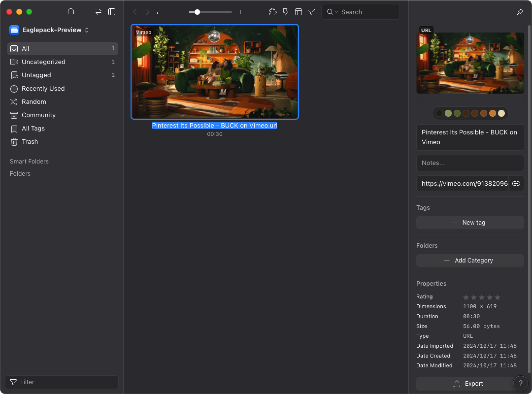Adjust the thumbnail size slider
Image resolution: width=532 pixels, height=394 pixels.
pyautogui.click(x=210, y=12)
